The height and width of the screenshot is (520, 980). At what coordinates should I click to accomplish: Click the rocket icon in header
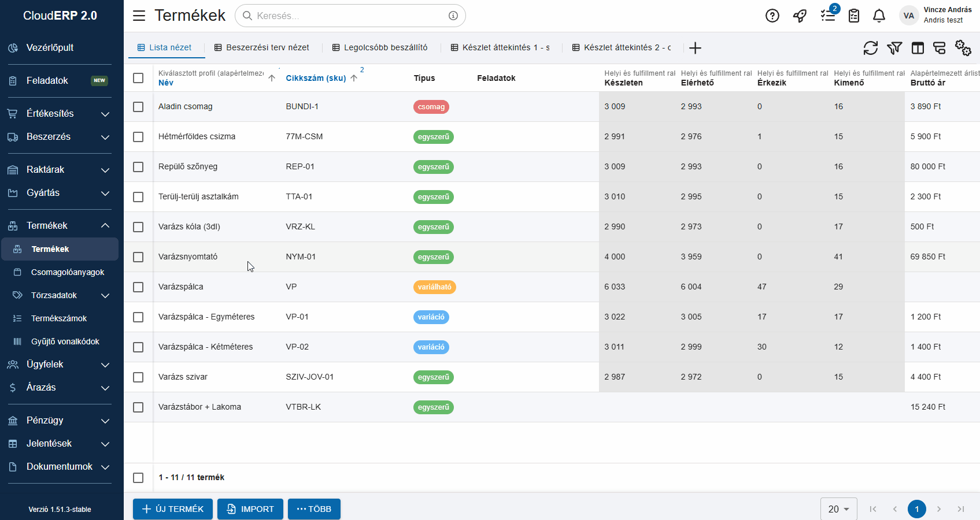(x=800, y=16)
